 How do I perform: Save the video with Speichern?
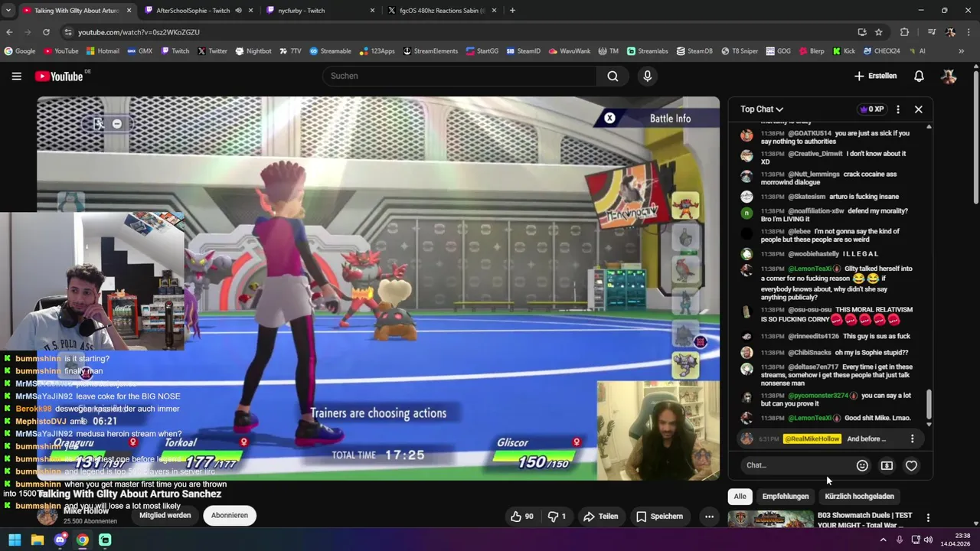660,516
